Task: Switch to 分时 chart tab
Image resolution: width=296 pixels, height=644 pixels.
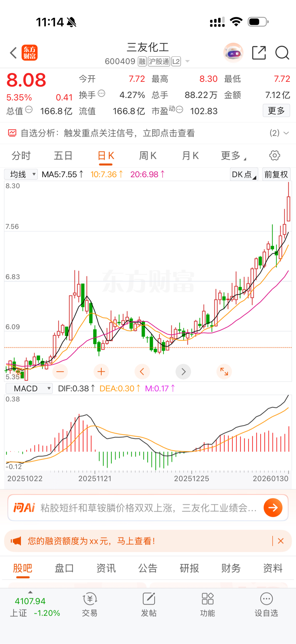Action: click(21, 156)
